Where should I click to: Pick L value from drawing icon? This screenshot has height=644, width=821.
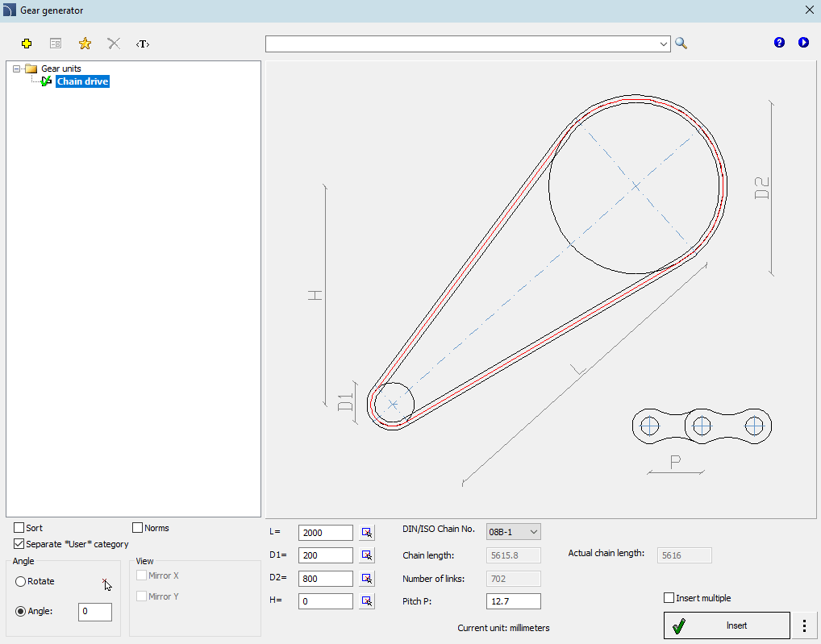pyautogui.click(x=366, y=533)
